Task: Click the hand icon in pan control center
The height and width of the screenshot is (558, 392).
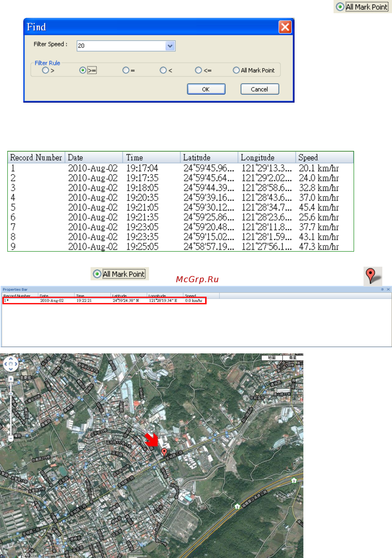Action: coord(11,364)
